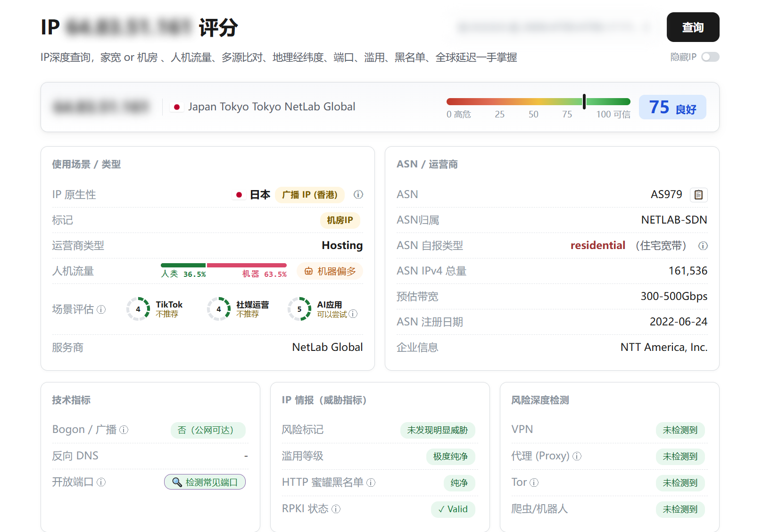
Task: Click the 查询 search button
Action: (693, 27)
